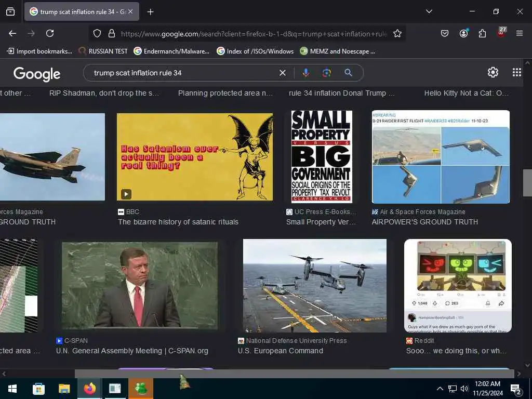Clear the Google search box
This screenshot has height=399, width=532.
282,73
